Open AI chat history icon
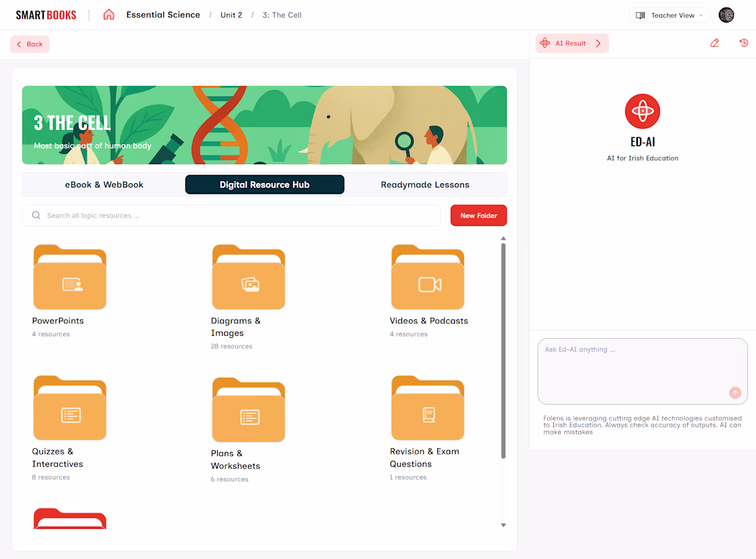Image resolution: width=756 pixels, height=559 pixels. (x=744, y=43)
